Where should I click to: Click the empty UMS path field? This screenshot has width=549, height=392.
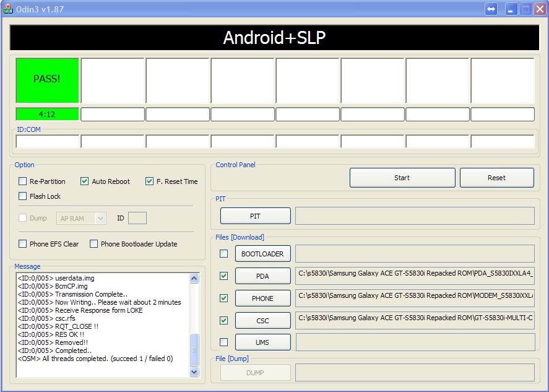coord(415,342)
